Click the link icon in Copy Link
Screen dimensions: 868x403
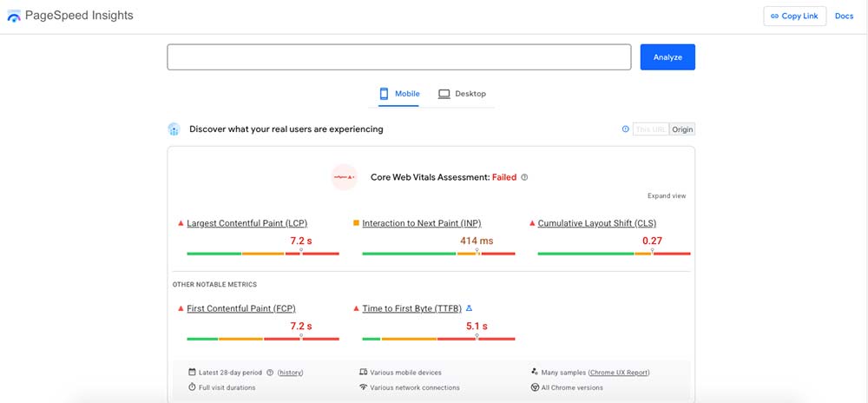click(x=773, y=17)
